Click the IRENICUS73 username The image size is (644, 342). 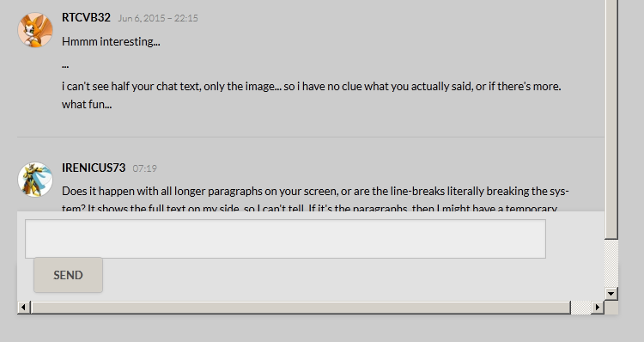[x=94, y=168]
